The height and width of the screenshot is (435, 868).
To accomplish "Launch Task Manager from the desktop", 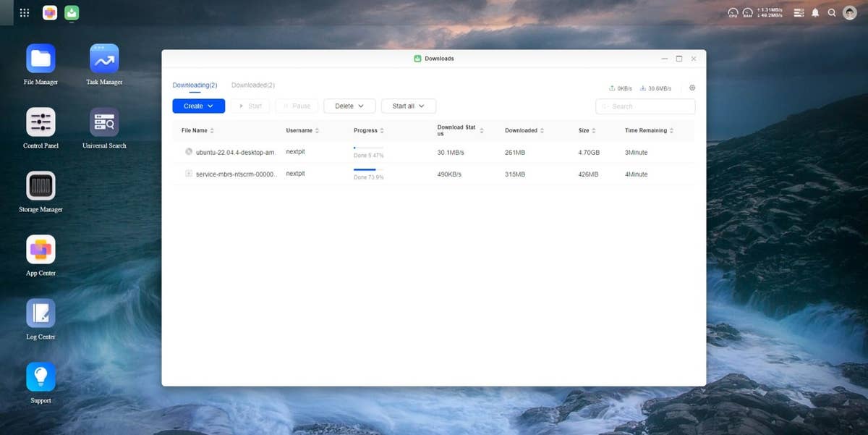I will [104, 59].
